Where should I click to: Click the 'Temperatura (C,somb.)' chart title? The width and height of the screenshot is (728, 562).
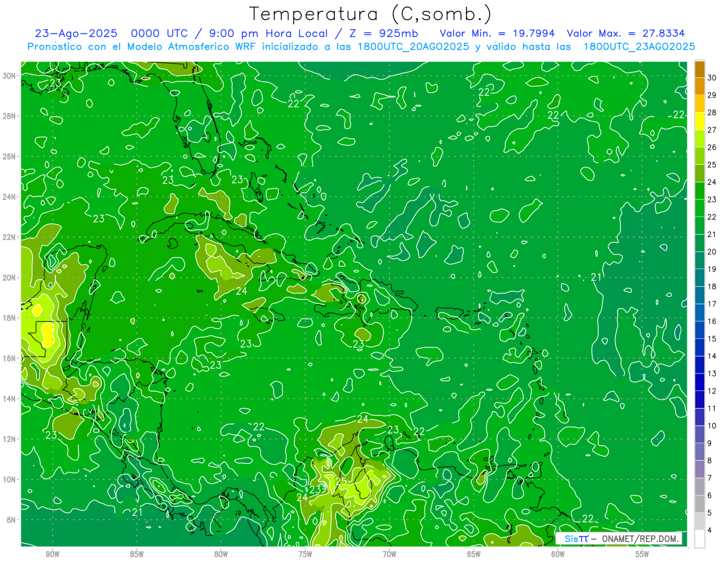pos(370,14)
